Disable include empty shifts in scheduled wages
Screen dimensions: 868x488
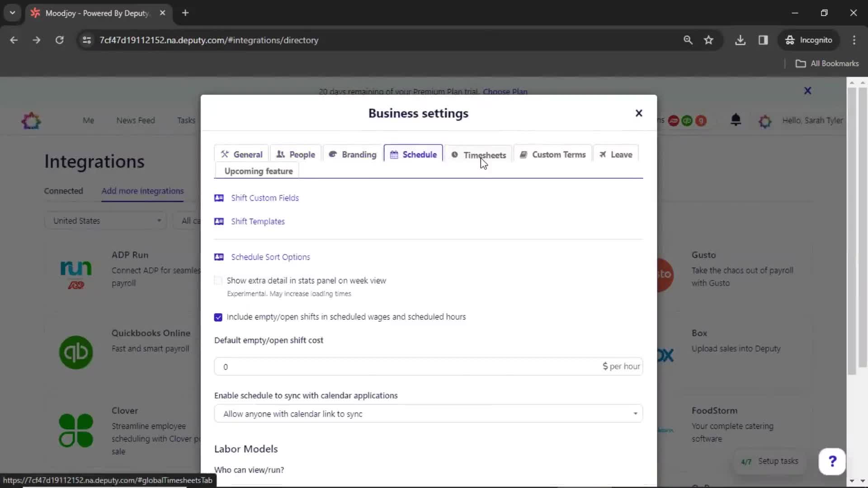218,317
